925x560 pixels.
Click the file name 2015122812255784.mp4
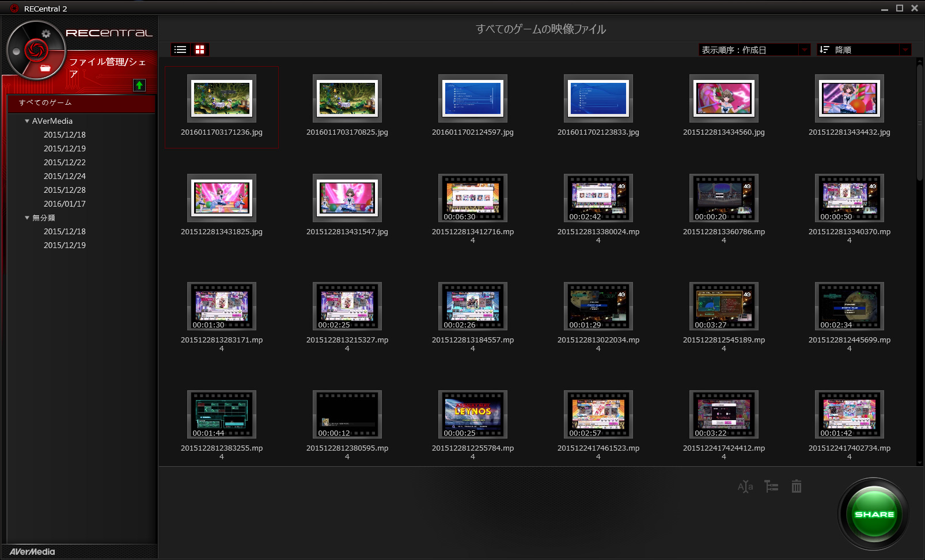pyautogui.click(x=473, y=452)
